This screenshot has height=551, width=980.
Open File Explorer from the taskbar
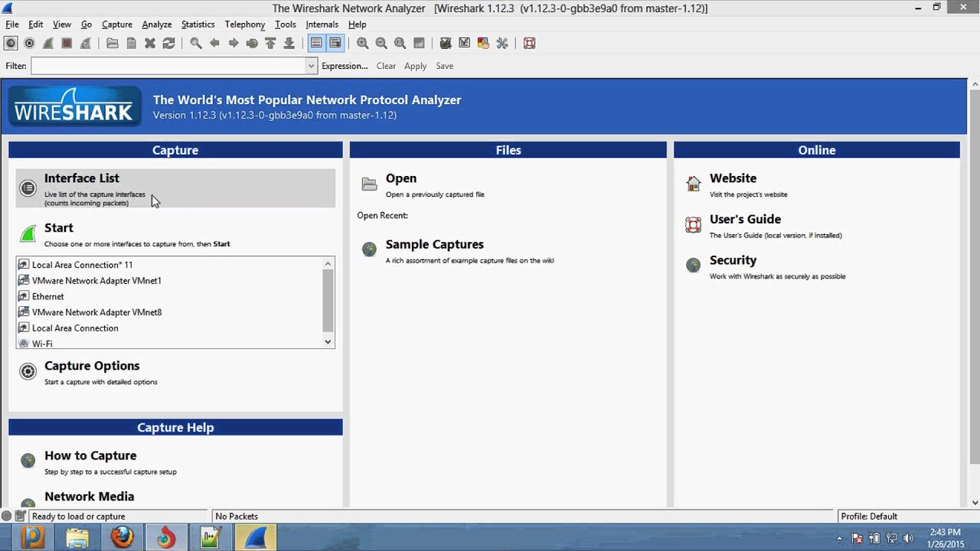(77, 538)
